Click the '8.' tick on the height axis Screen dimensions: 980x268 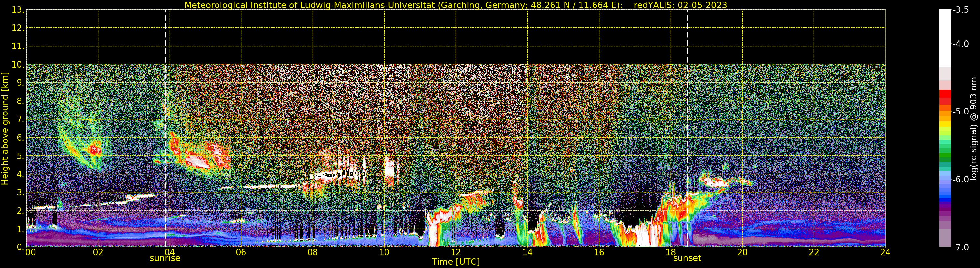point(21,101)
